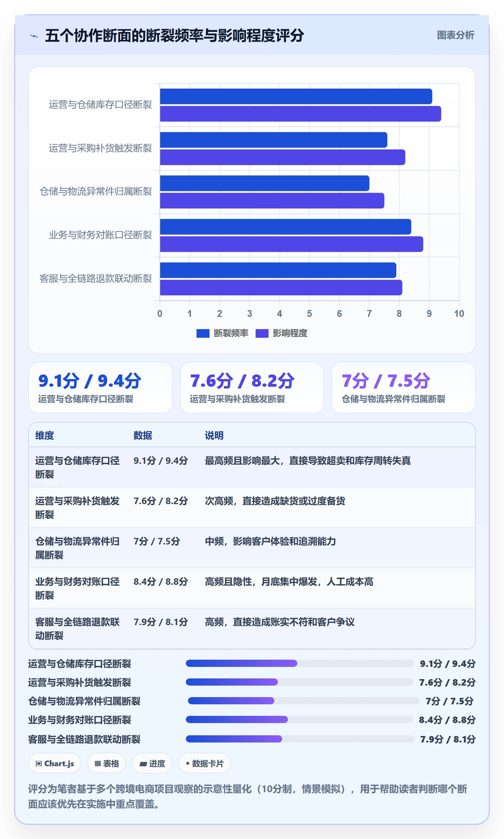The height and width of the screenshot is (839, 504).
Task: Click 断裂频率 bar for 仓储与物流异常件归属断裂
Action: click(x=265, y=183)
